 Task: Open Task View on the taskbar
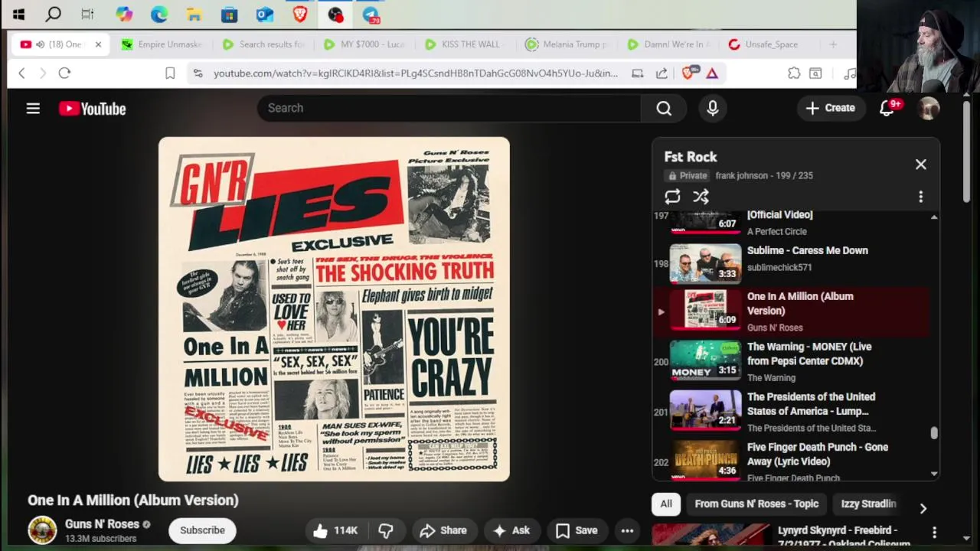coord(87,14)
